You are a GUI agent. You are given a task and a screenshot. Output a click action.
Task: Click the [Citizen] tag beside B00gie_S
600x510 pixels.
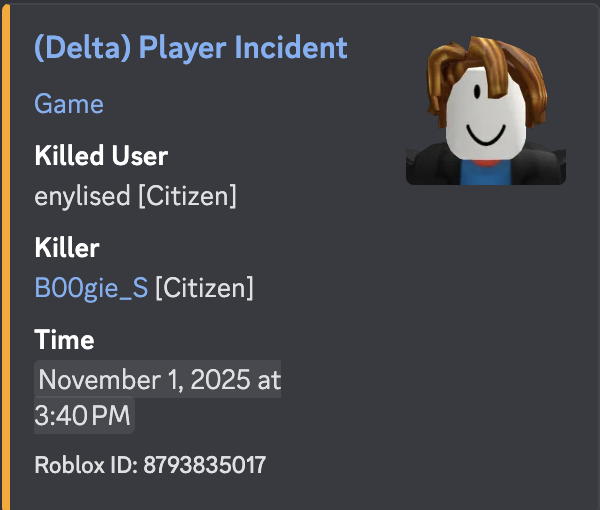pyautogui.click(x=203, y=288)
